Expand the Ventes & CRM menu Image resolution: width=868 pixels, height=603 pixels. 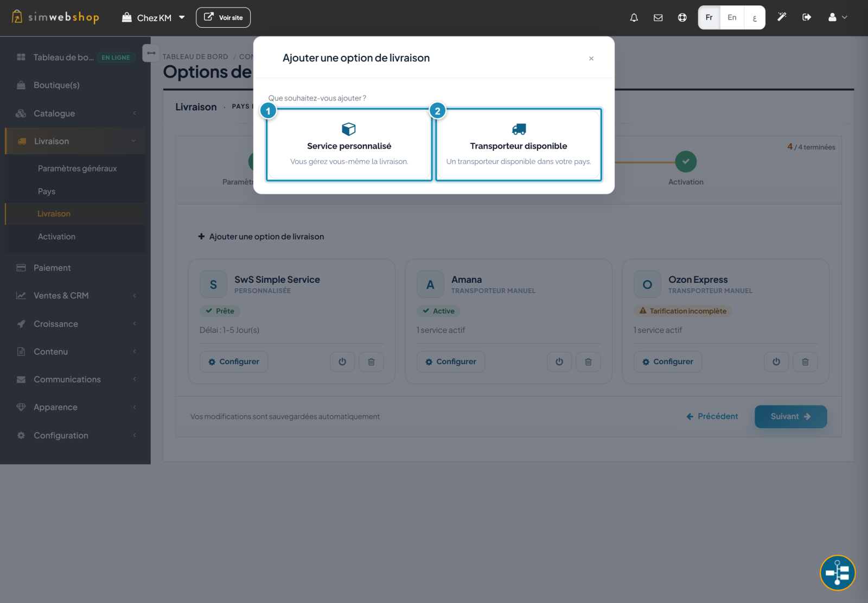pyautogui.click(x=75, y=295)
